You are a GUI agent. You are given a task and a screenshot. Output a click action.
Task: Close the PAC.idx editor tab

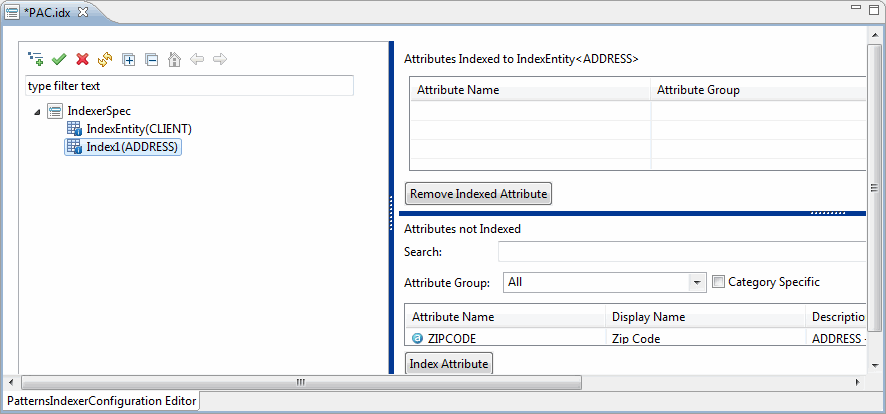(82, 12)
